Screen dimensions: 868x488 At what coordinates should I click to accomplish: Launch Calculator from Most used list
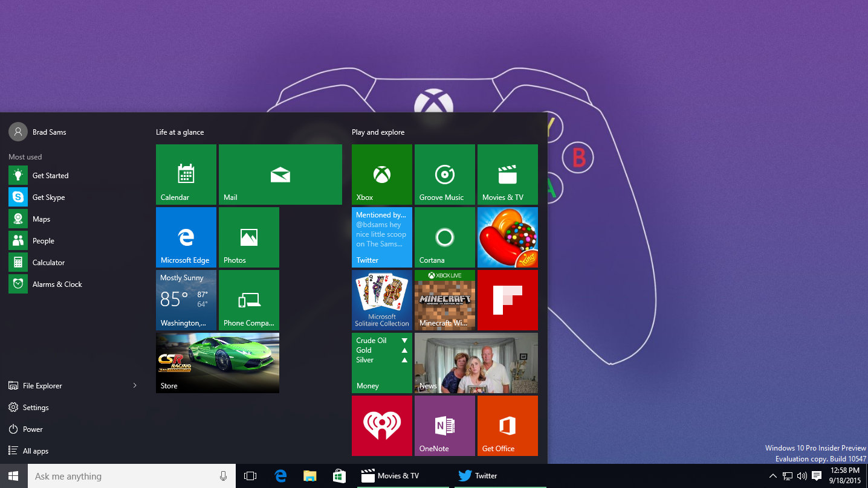[x=73, y=263]
